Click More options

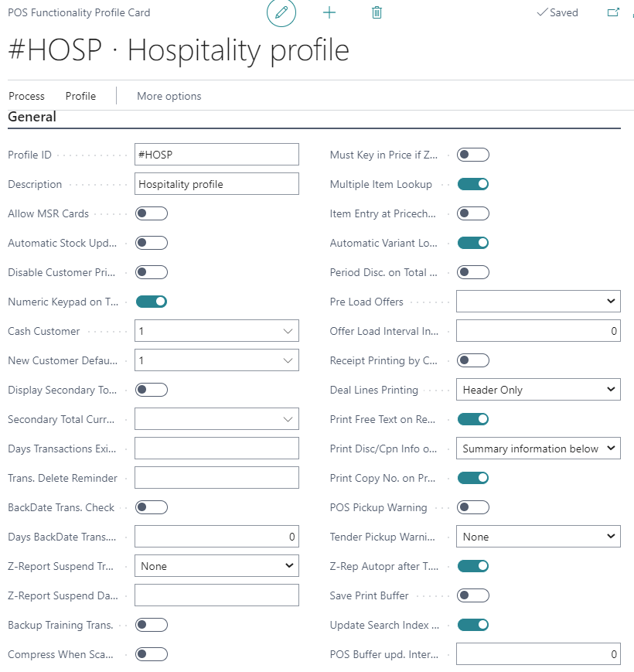[x=169, y=96]
